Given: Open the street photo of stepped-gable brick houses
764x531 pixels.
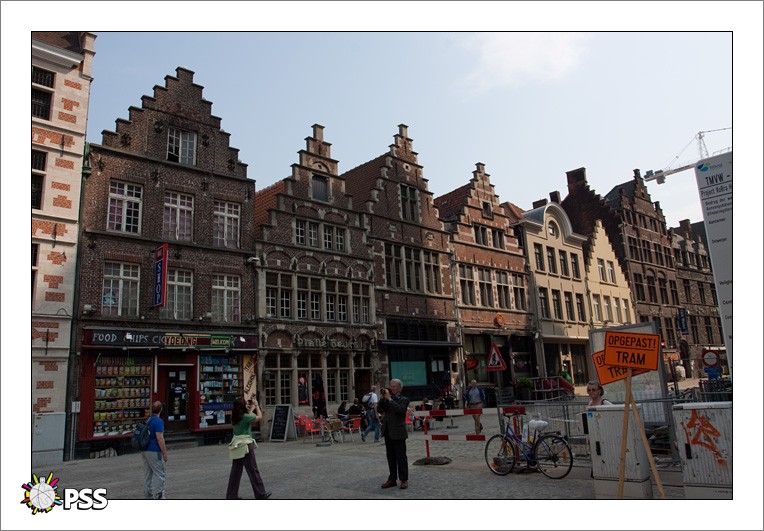Looking at the screenshot, I should [382, 266].
